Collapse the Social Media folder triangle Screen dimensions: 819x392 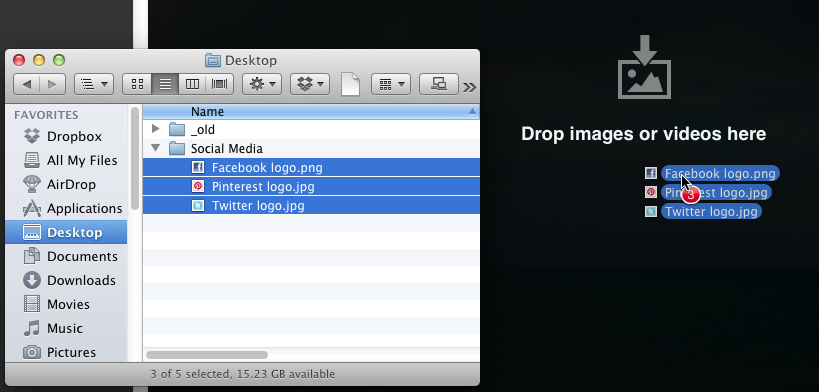tap(155, 148)
